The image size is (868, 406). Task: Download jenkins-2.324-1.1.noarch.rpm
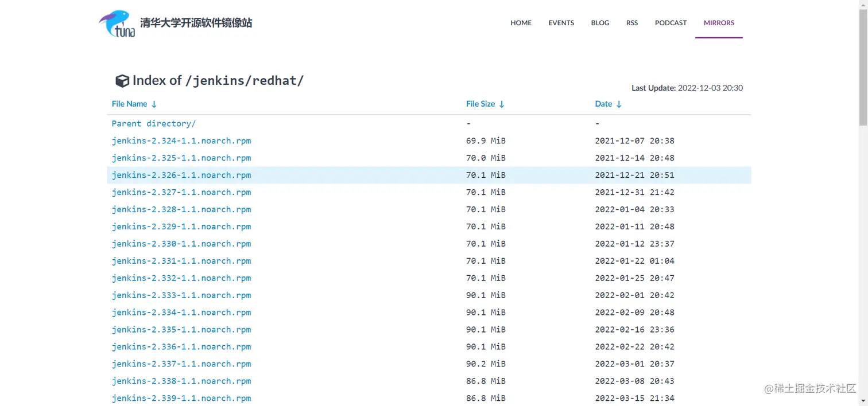pyautogui.click(x=181, y=140)
